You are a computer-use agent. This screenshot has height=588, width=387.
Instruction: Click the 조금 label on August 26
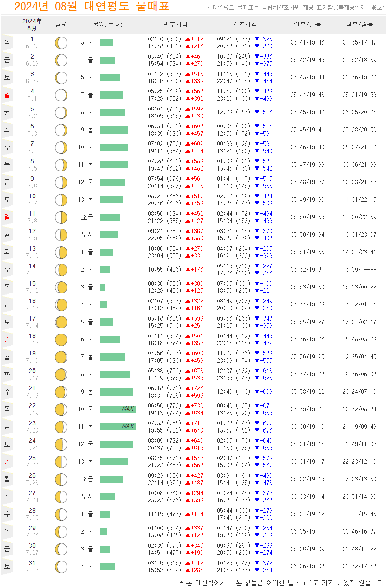click(87, 479)
